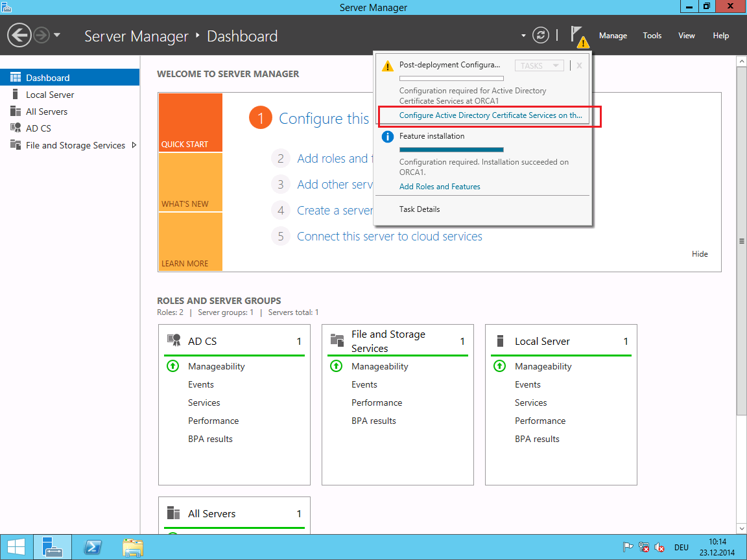Click the Feature installation progress bar
The height and width of the screenshot is (560, 747).
pos(442,150)
